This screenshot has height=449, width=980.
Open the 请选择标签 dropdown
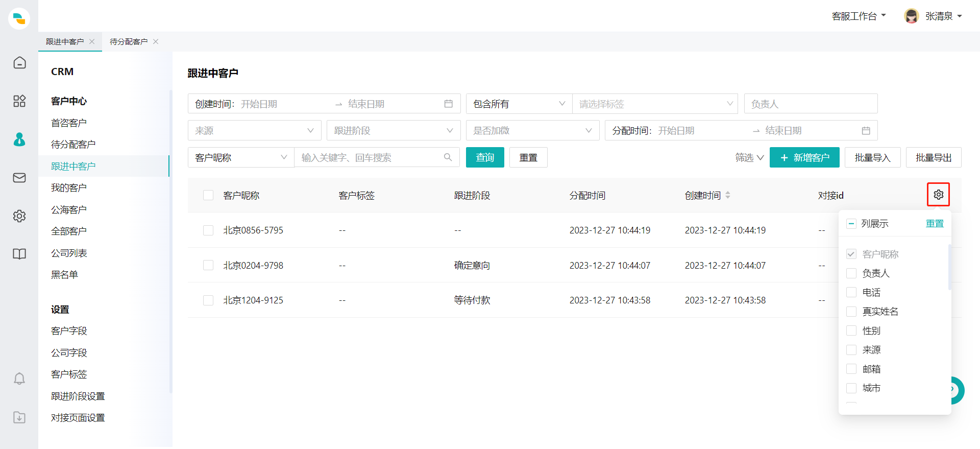pyautogui.click(x=655, y=104)
